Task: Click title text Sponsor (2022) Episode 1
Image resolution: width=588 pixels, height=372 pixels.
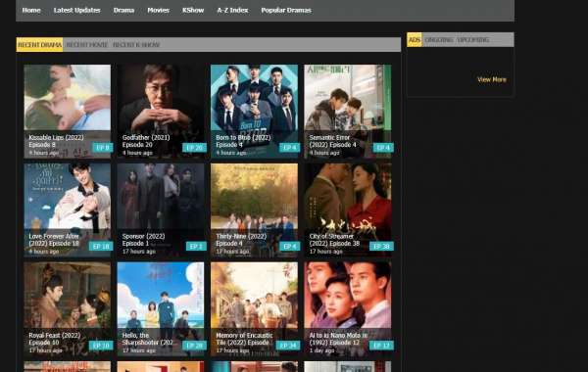Action: [x=144, y=240]
